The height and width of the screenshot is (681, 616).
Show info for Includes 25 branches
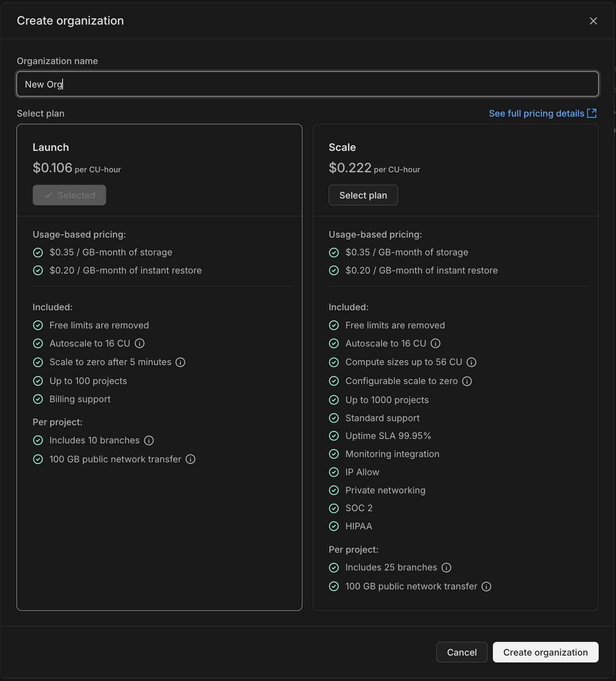[x=446, y=568]
